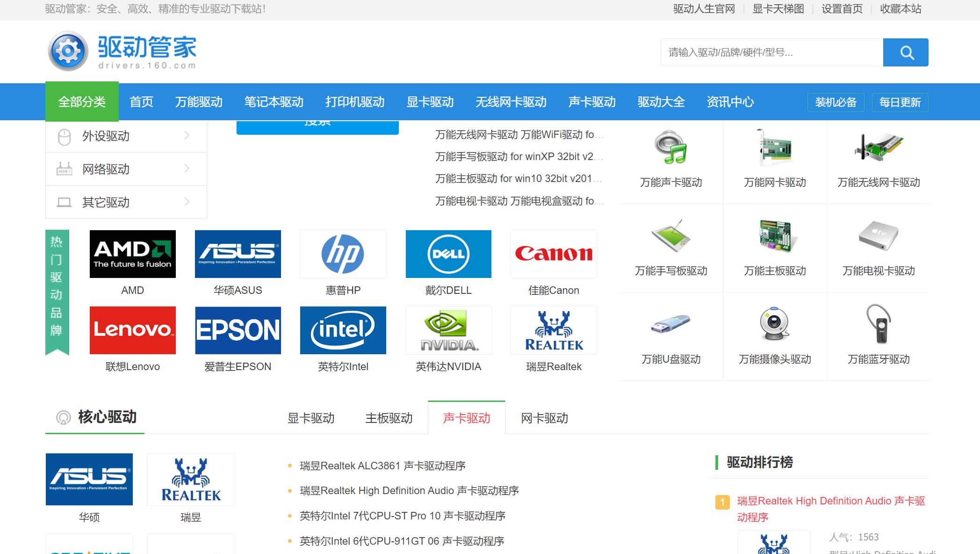Screen dimensions: 980x554
Task: Go to 打印机驱动 in navigation bar
Action: pos(355,102)
